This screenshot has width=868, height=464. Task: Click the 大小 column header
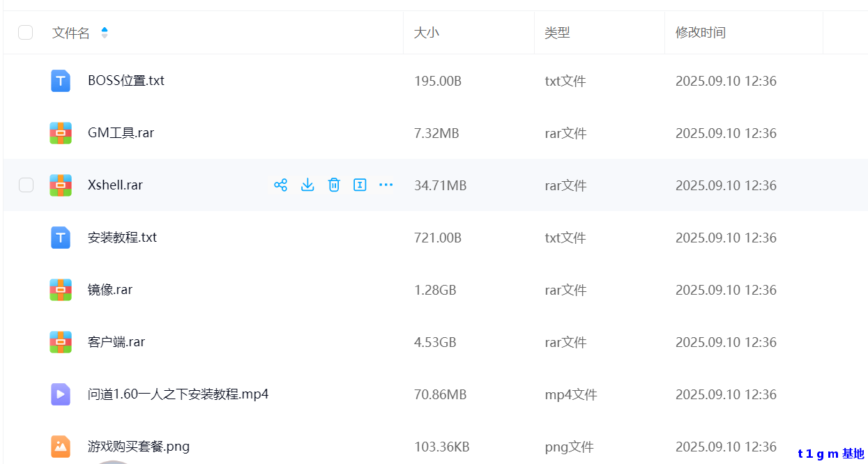pos(427,33)
